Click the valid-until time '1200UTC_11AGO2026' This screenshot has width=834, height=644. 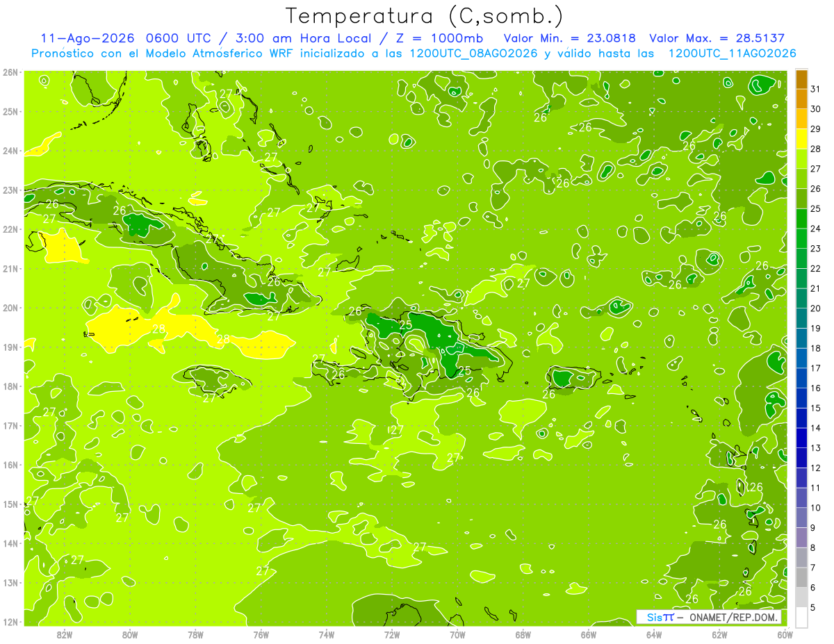pos(732,53)
